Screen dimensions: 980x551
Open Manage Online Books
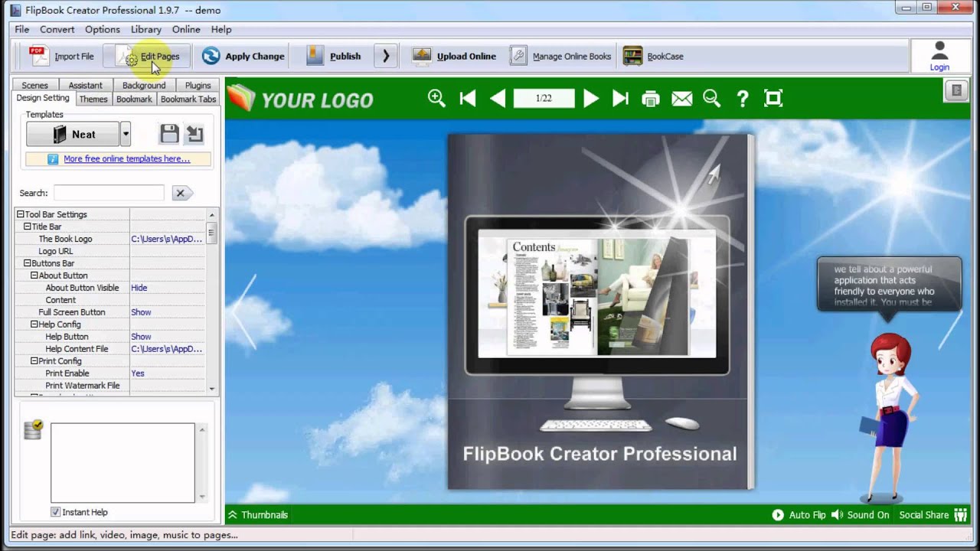click(561, 56)
